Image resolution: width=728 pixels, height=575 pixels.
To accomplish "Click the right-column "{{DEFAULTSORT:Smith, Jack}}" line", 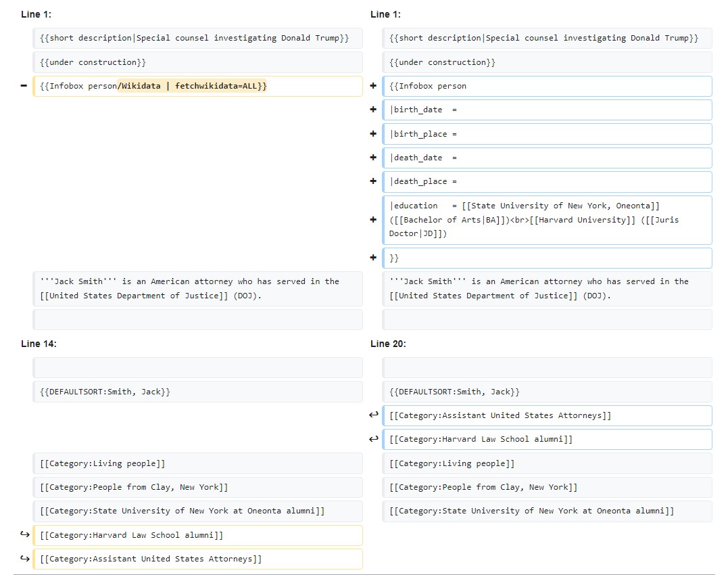I will [548, 392].
